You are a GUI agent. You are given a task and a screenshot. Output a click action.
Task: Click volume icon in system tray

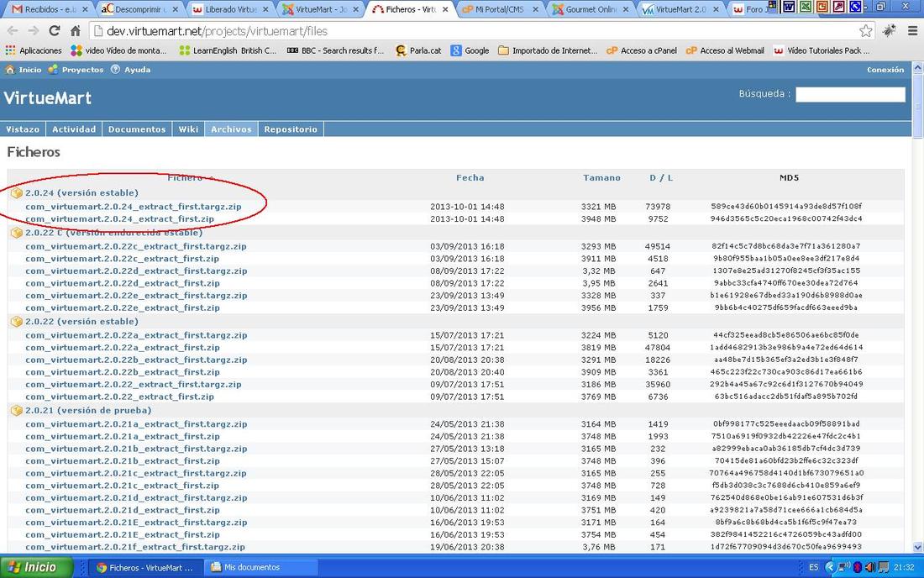coord(869,567)
